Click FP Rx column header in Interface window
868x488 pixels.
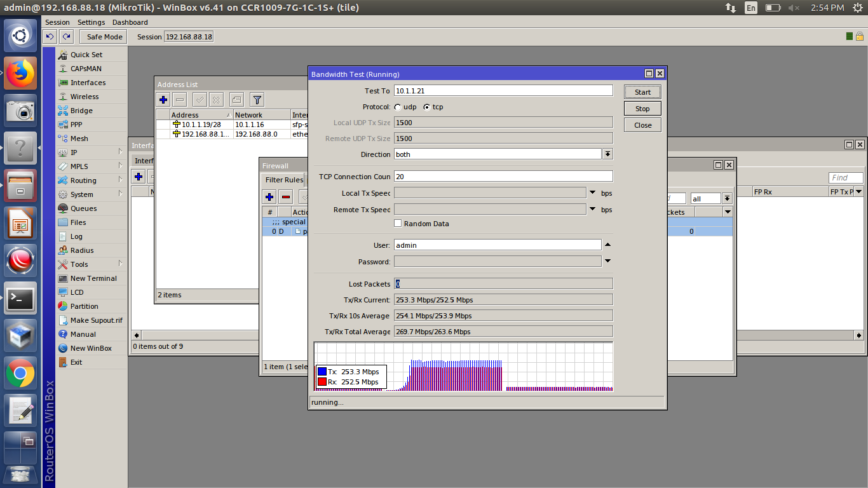pyautogui.click(x=790, y=191)
